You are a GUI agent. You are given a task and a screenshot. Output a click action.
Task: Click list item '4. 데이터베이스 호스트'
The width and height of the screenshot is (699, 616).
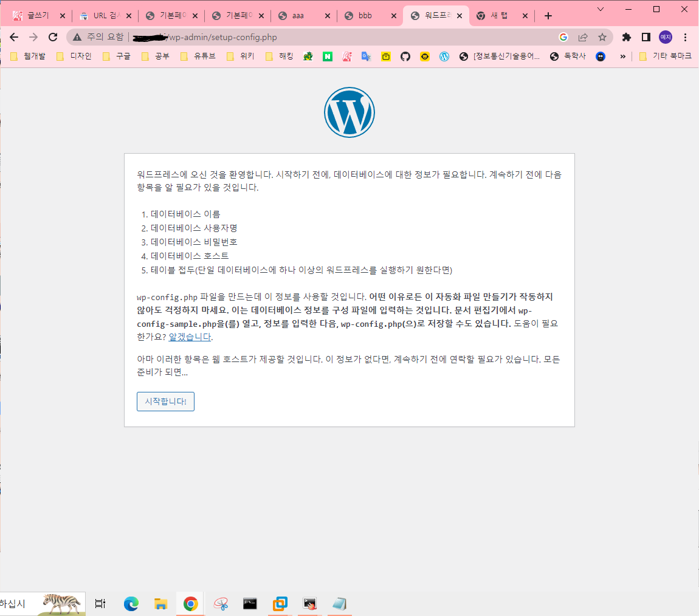tap(185, 256)
